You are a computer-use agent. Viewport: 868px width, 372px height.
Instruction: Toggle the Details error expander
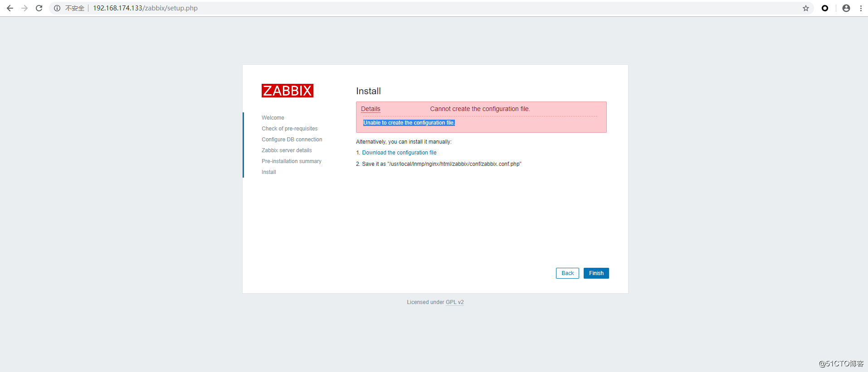371,109
